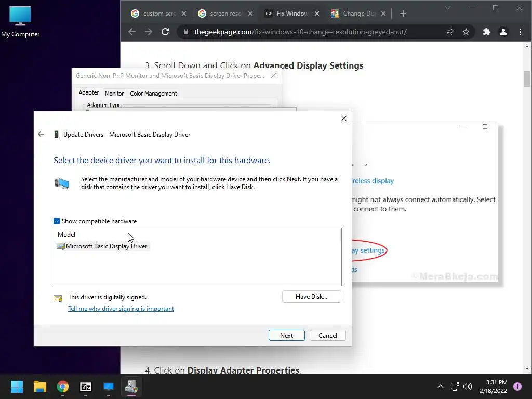
Task: Open the Color Management tab
Action: coord(153,94)
